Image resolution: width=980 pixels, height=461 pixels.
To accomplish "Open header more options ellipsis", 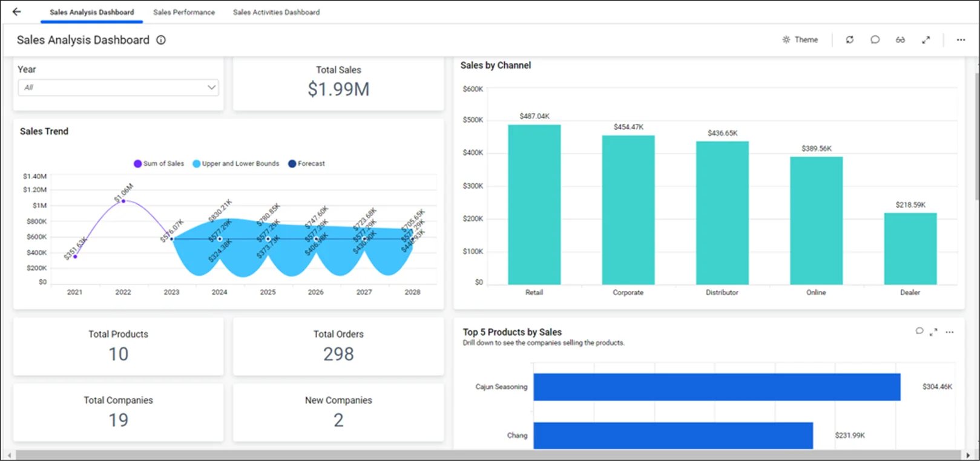I will 961,39.
